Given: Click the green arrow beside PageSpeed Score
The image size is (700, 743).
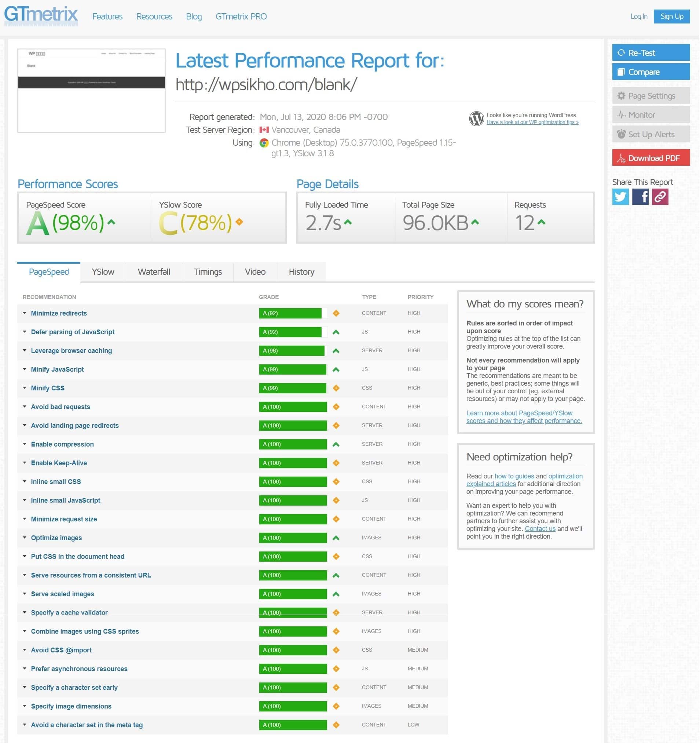Looking at the screenshot, I should coord(111,222).
